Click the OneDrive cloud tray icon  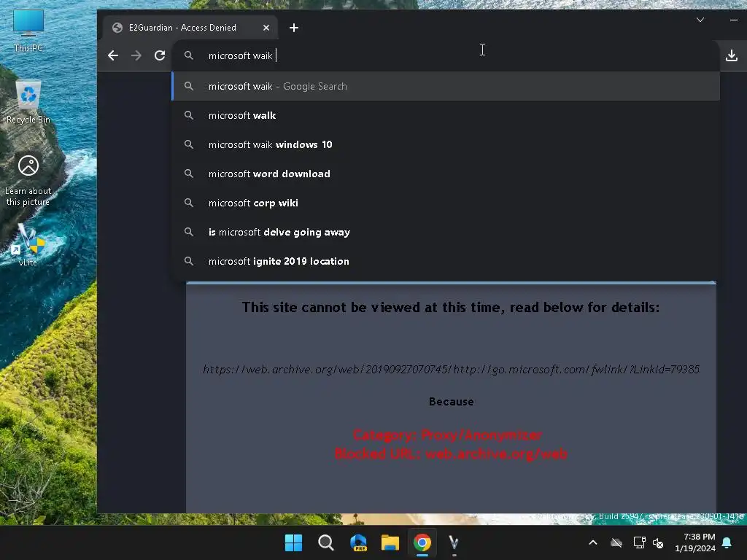pos(616,542)
